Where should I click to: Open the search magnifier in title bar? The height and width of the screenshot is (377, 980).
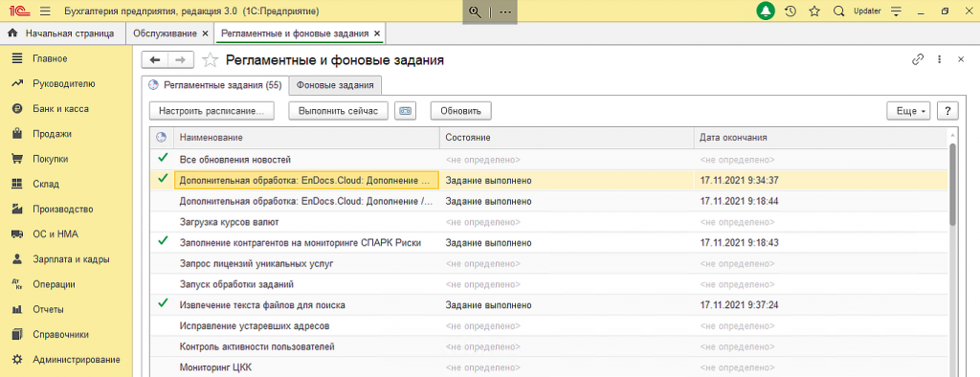click(x=838, y=11)
